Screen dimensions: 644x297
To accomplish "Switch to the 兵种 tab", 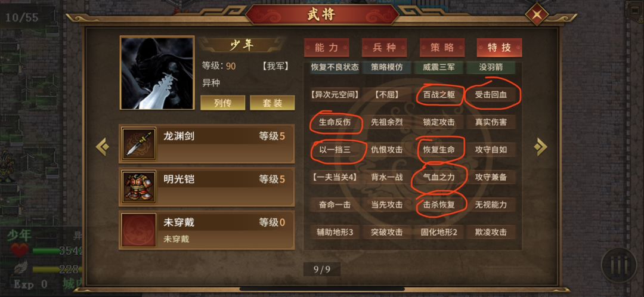I will tap(385, 48).
